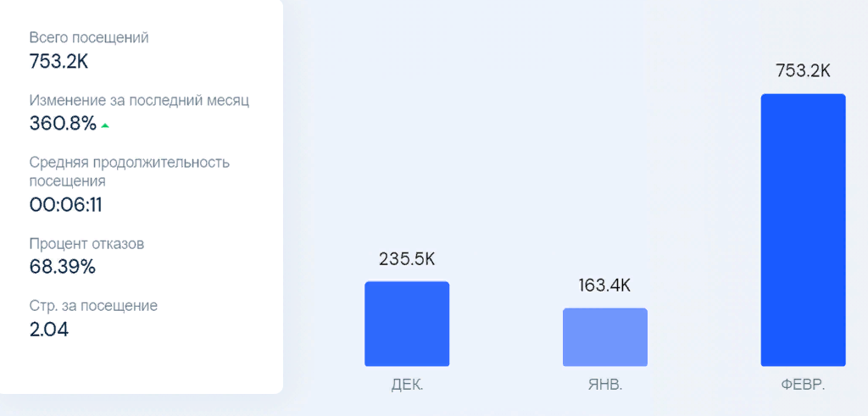Image resolution: width=868 pixels, height=416 pixels.
Task: Click the "ДЕК." month axis label
Action: click(407, 385)
